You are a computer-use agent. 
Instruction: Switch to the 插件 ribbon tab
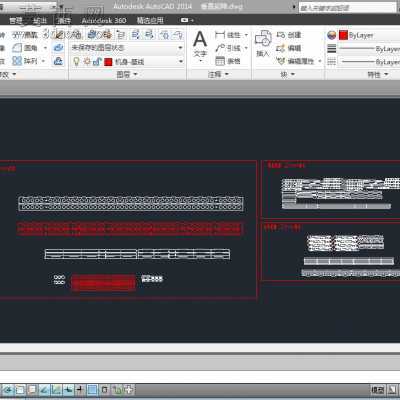point(64,21)
